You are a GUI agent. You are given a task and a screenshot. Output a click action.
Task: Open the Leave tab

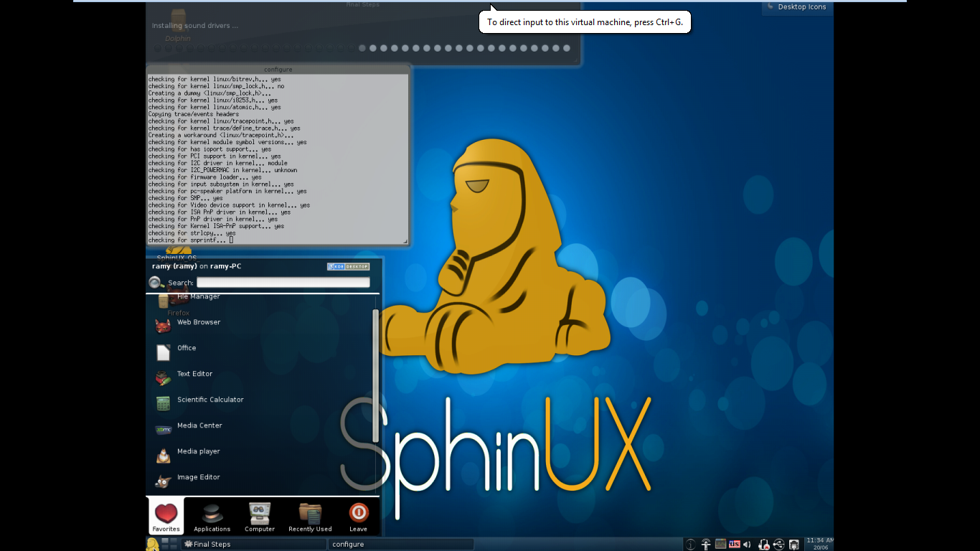point(358,517)
